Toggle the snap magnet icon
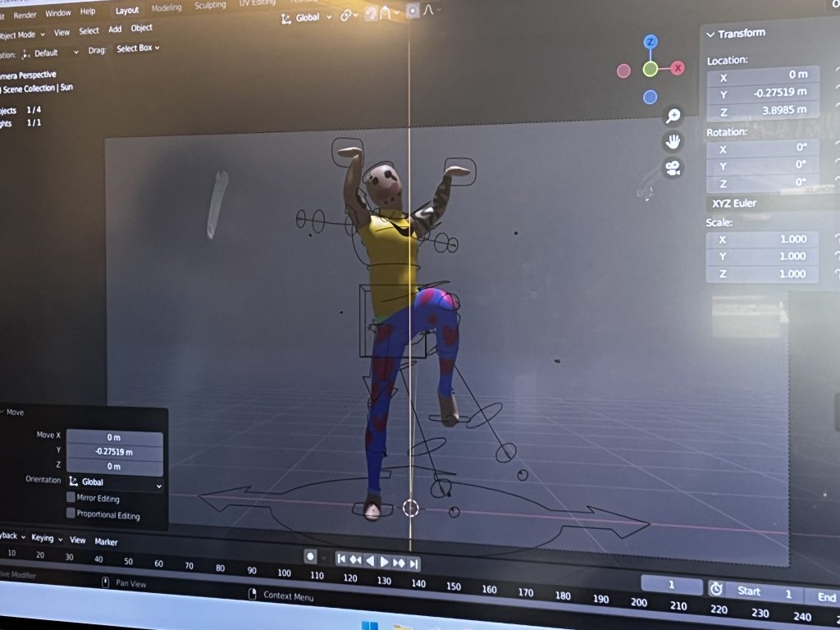Image resolution: width=840 pixels, height=630 pixels. [x=372, y=13]
